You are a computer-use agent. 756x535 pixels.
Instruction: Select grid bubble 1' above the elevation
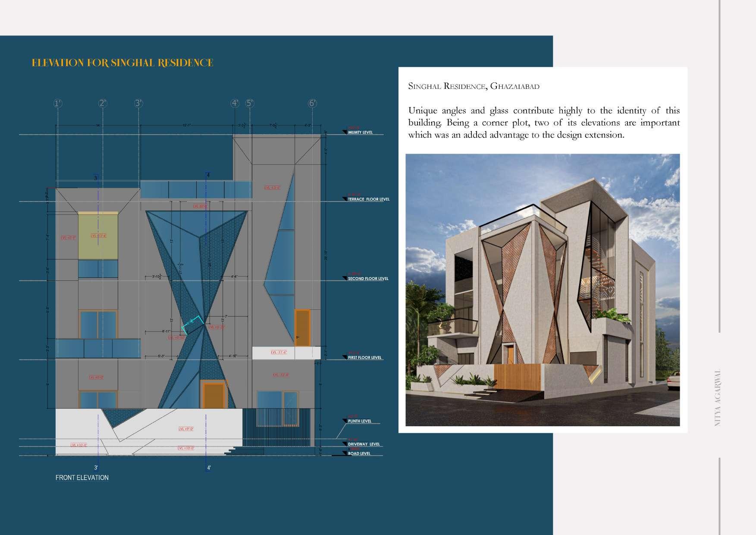(x=58, y=103)
